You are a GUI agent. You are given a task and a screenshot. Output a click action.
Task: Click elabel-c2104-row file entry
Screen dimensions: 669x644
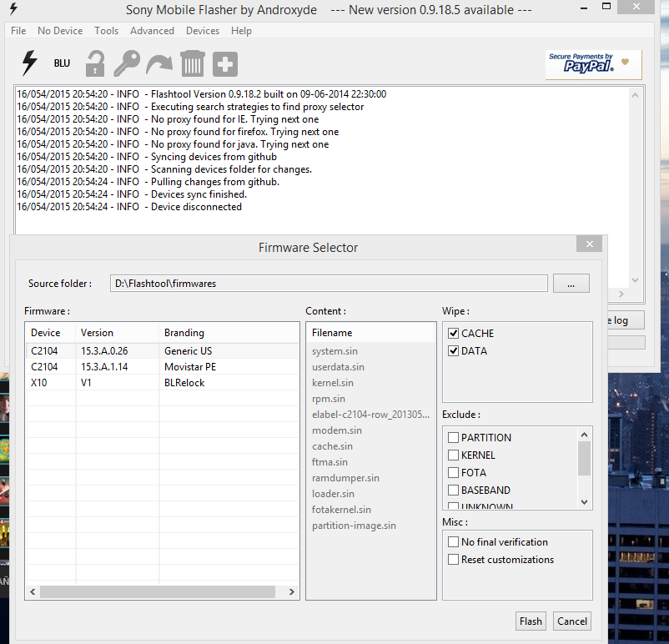[370, 415]
